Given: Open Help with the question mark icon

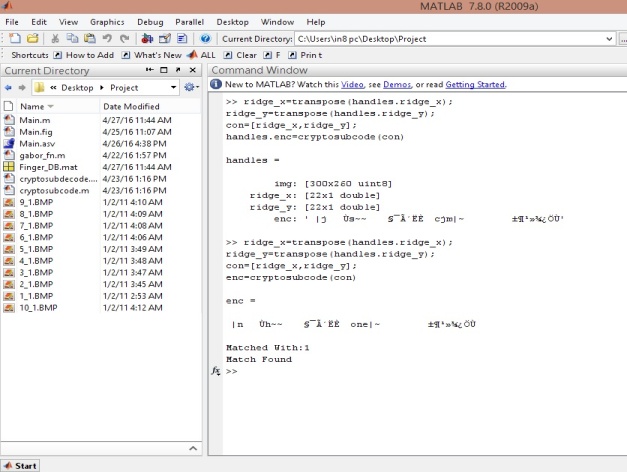Looking at the screenshot, I should point(205,38).
